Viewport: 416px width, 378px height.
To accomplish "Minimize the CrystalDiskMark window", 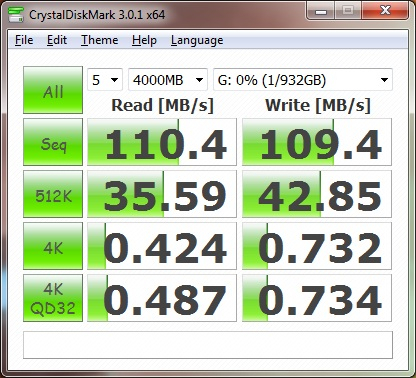I will pos(321,11).
